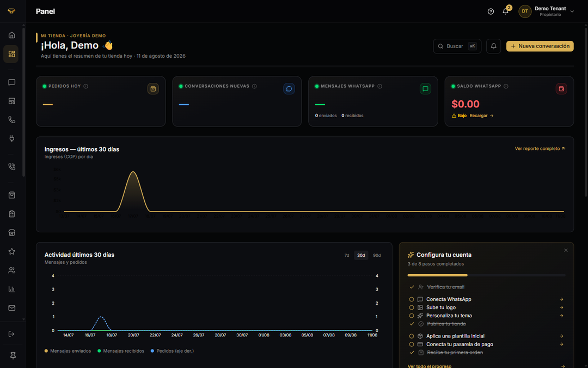Open the phone-with-waves calls sidebar icon
588x368 pixels.
[x=11, y=167]
